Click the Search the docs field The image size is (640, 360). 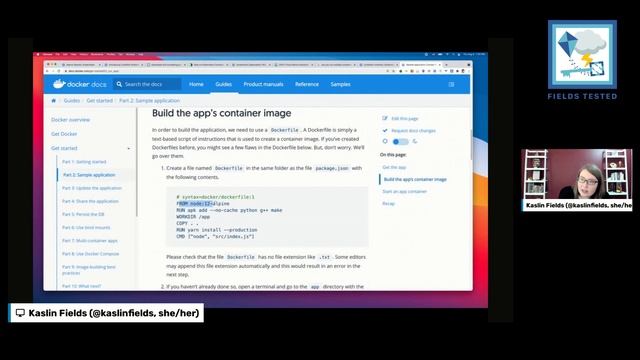click(x=147, y=84)
